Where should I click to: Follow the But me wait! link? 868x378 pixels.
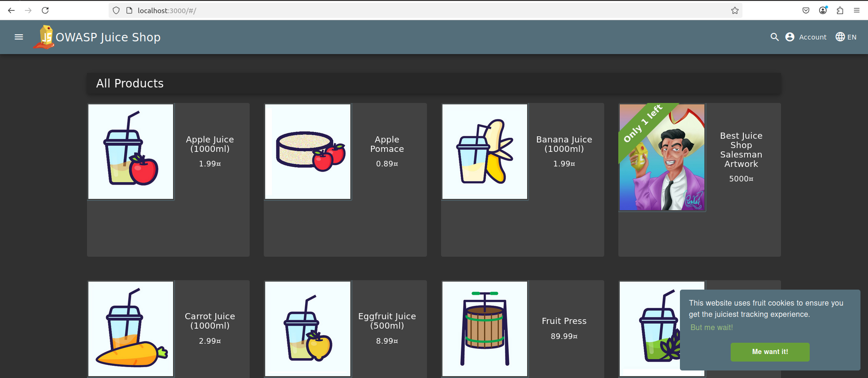point(711,327)
